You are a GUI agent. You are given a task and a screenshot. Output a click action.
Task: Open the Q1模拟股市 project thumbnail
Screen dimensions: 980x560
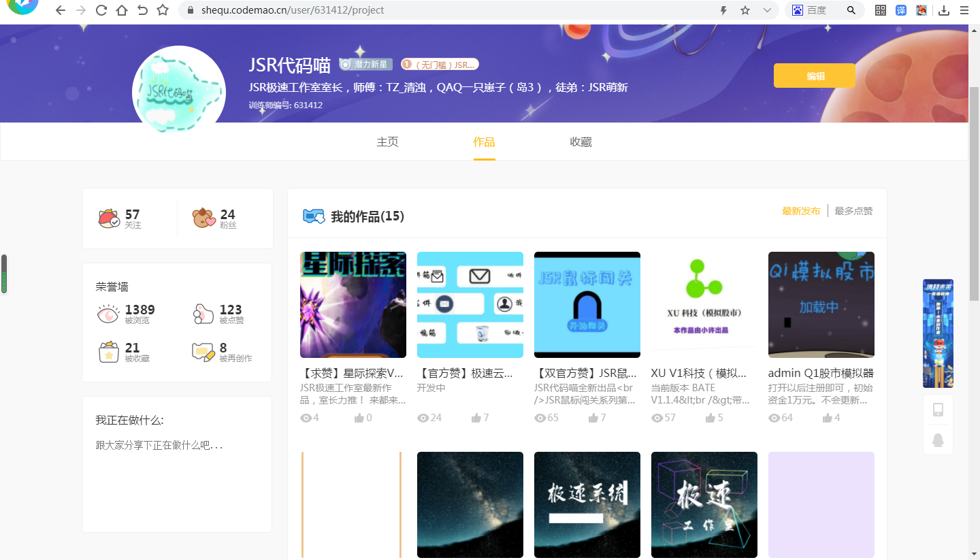(821, 305)
